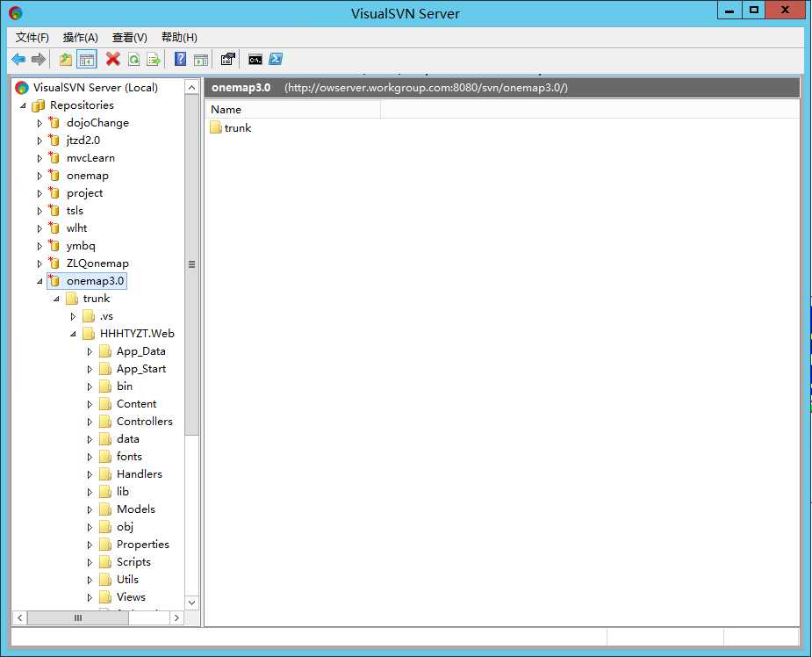812x657 pixels.
Task: Open the 操作(A) menu
Action: tap(80, 37)
